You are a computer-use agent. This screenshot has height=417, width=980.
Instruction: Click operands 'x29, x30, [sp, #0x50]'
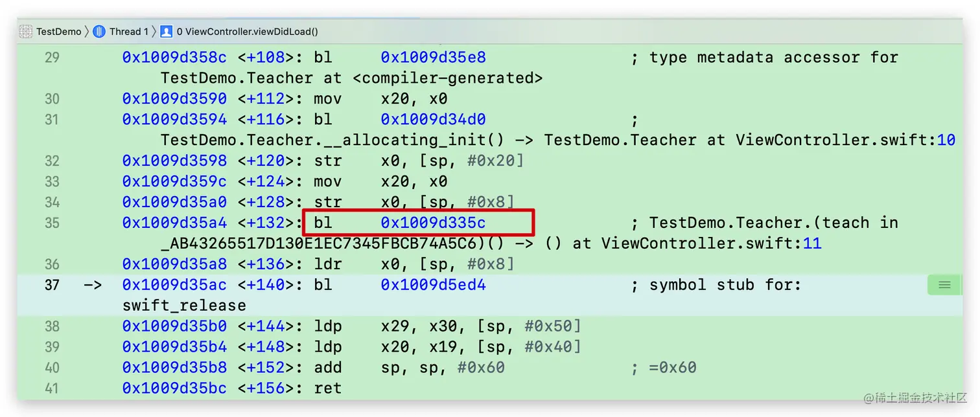coord(481,326)
